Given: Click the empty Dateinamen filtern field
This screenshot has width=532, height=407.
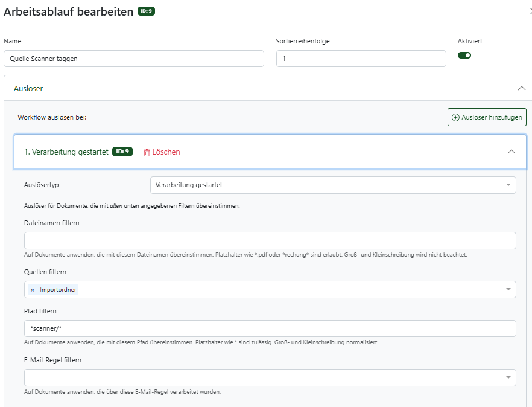Looking at the screenshot, I should point(270,240).
